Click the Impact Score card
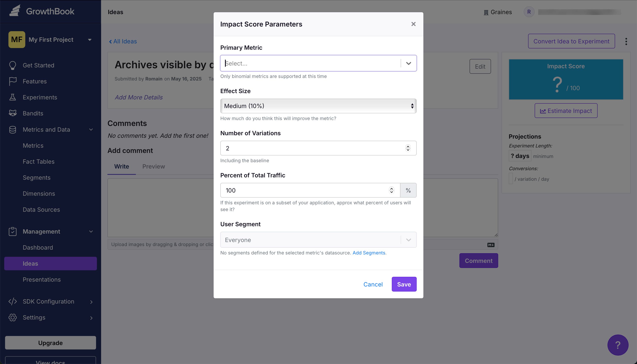This screenshot has height=364, width=637. pyautogui.click(x=566, y=79)
